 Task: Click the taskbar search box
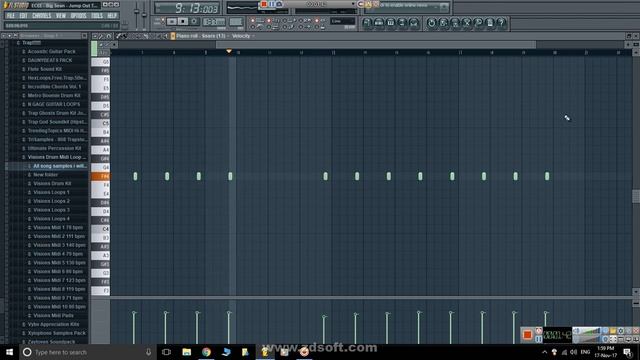[x=87, y=352]
